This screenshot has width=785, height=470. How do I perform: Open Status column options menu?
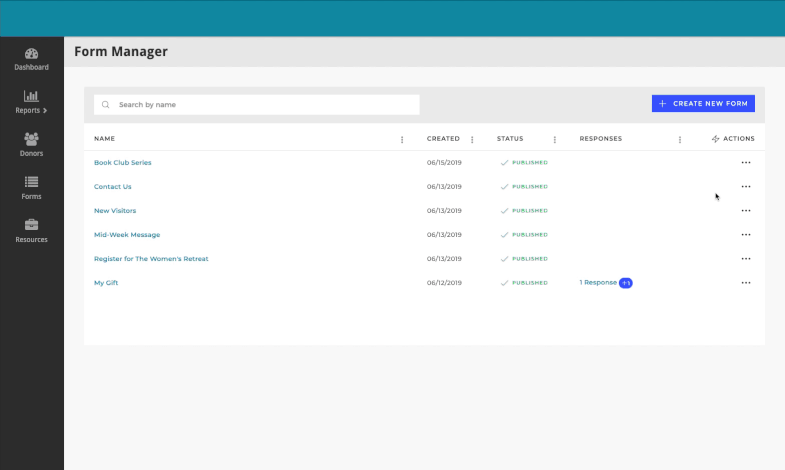point(554,140)
